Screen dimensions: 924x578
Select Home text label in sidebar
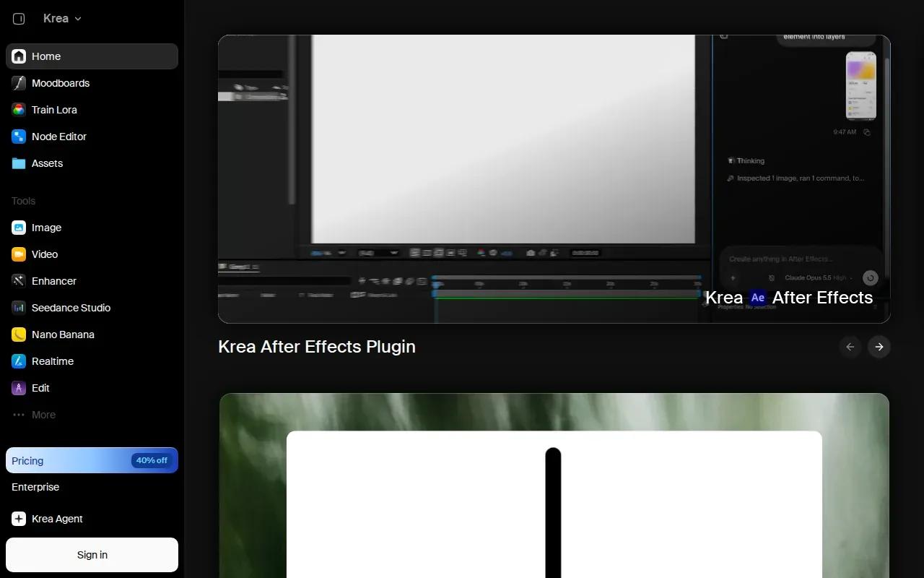46,56
